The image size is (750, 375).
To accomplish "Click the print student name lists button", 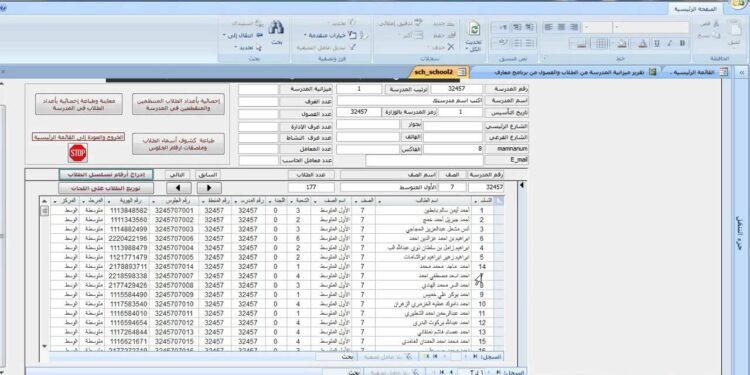I will coord(178,144).
